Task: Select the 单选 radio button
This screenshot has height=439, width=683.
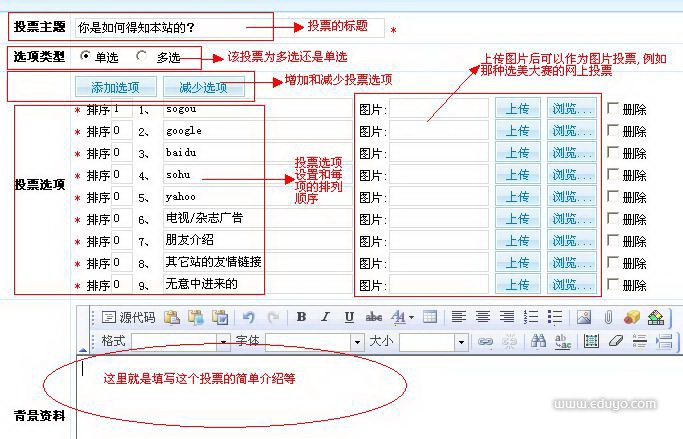Action: pos(85,57)
